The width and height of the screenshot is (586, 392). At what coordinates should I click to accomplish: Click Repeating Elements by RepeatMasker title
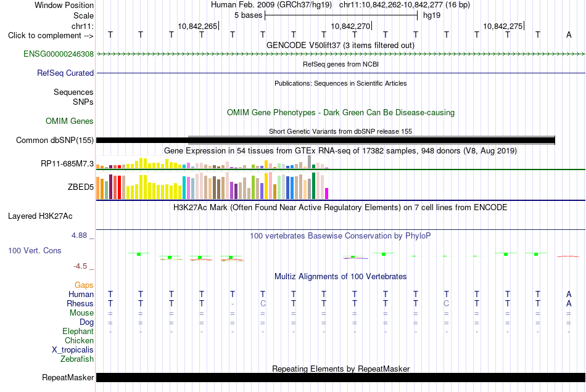[x=340, y=369]
